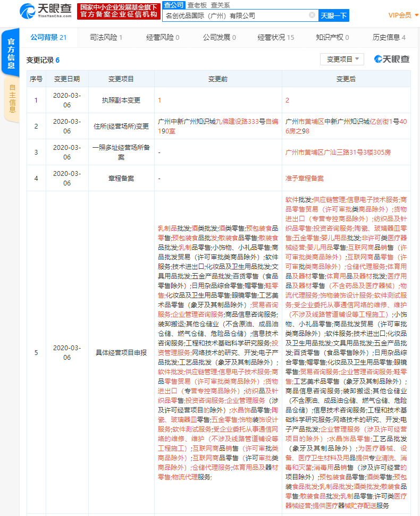Click the 天眼一下 search button
The image size is (420, 516).
(x=334, y=15)
